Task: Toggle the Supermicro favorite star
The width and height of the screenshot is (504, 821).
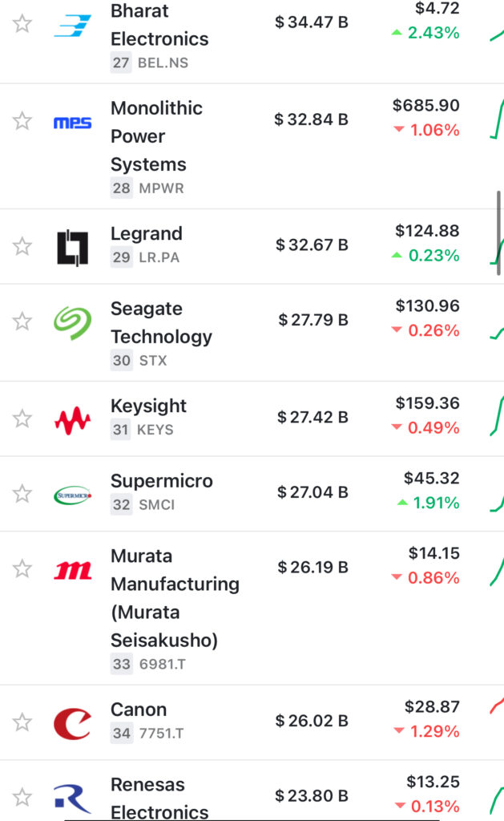Action: tap(22, 494)
